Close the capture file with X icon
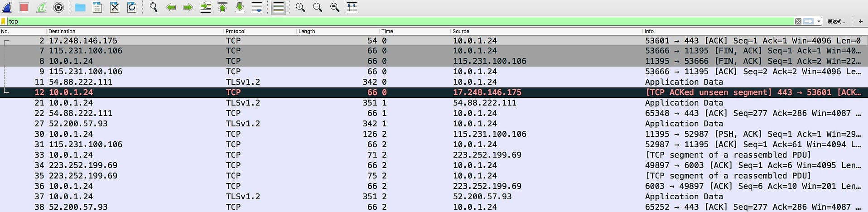This screenshot has width=868, height=212. click(115, 7)
